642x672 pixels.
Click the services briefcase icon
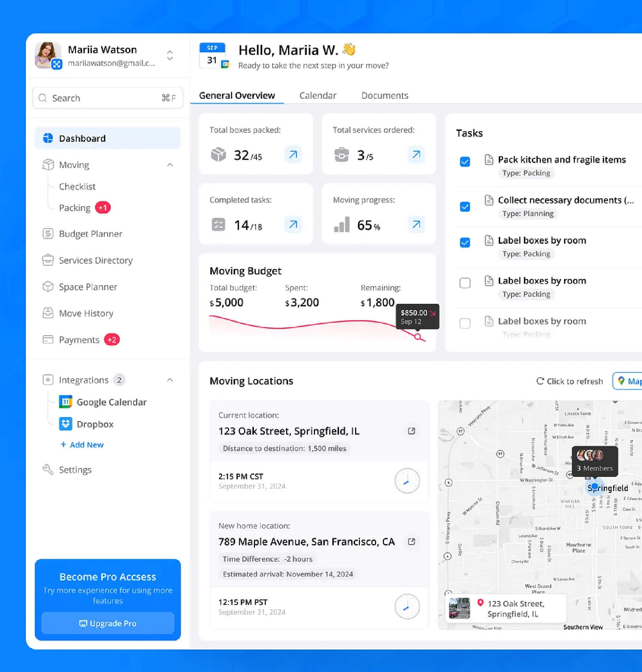341,154
